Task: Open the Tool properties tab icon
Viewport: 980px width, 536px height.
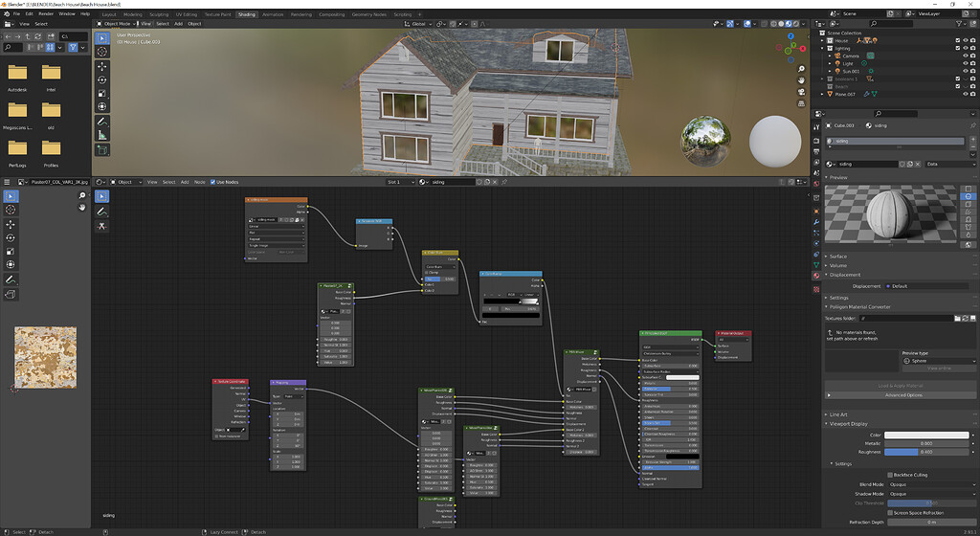Action: tap(816, 126)
